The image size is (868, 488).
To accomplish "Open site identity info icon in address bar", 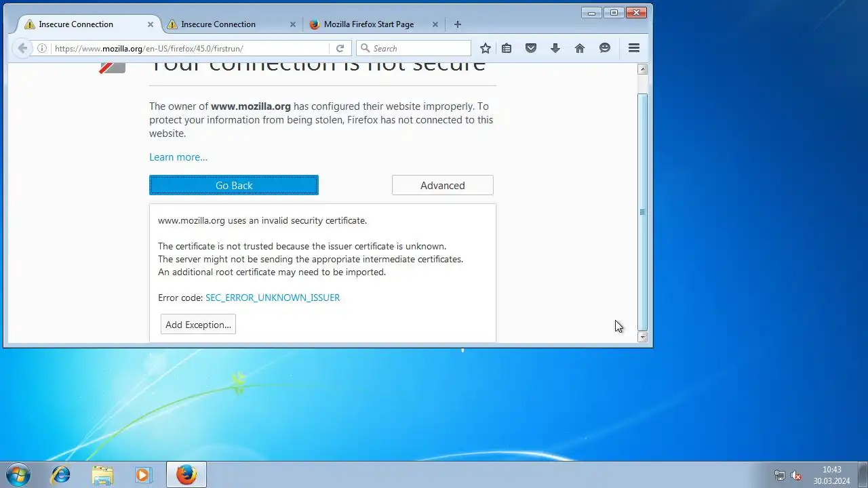I will coord(42,48).
